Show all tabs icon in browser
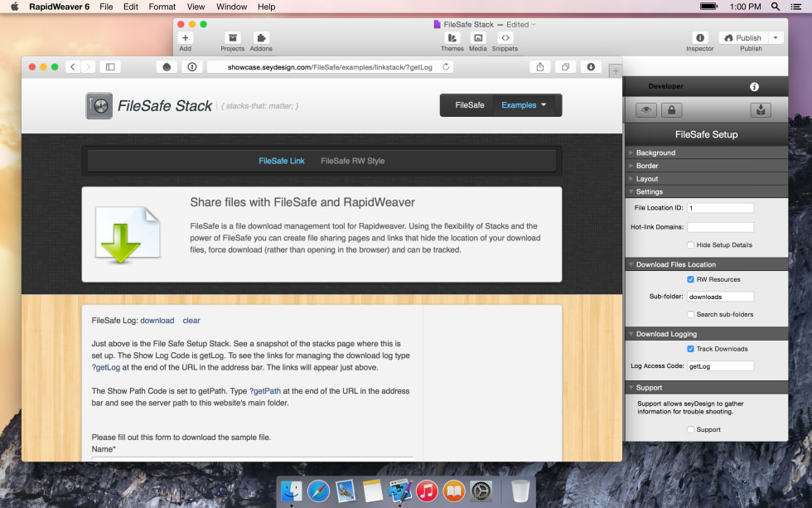 click(565, 67)
